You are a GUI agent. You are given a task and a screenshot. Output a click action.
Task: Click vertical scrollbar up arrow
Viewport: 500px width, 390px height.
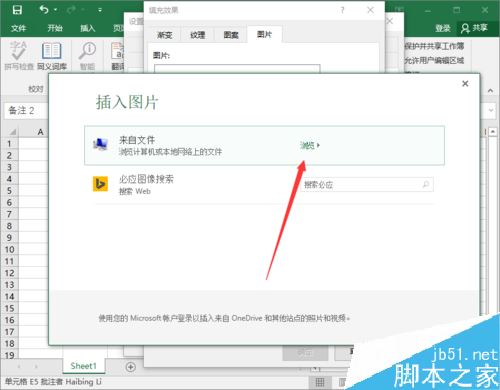[493, 132]
